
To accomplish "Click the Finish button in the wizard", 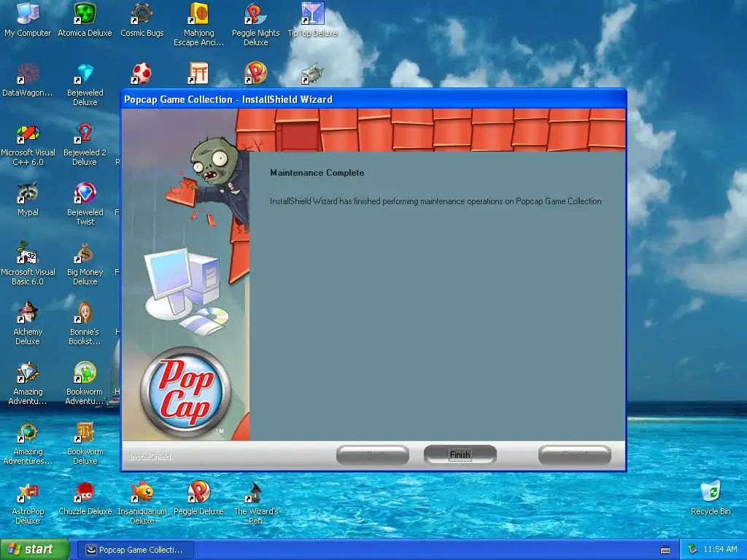I will click(460, 455).
